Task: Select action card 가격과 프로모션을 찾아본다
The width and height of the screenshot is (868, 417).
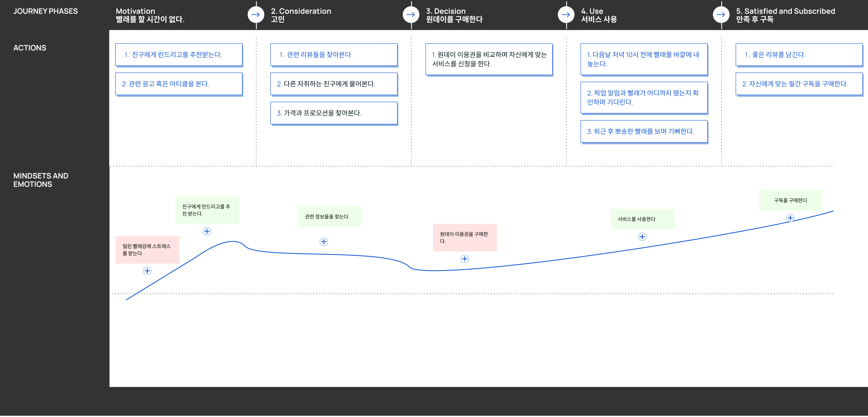Action: 334,113
